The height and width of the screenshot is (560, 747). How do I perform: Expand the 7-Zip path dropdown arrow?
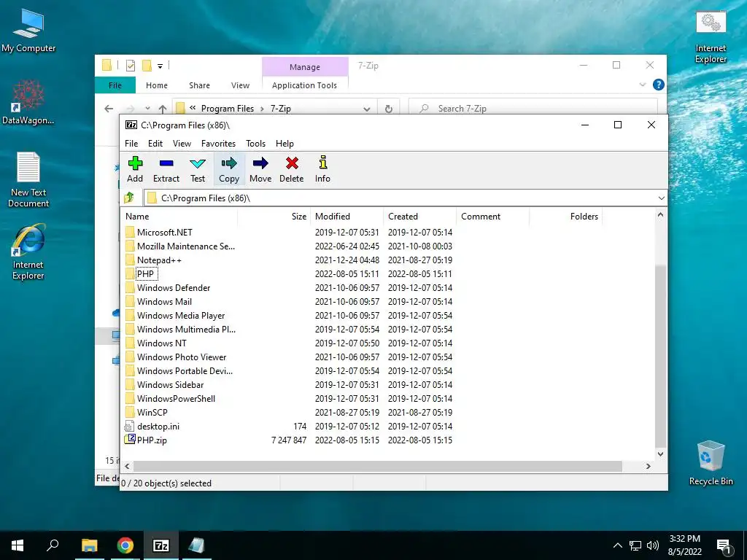(661, 198)
